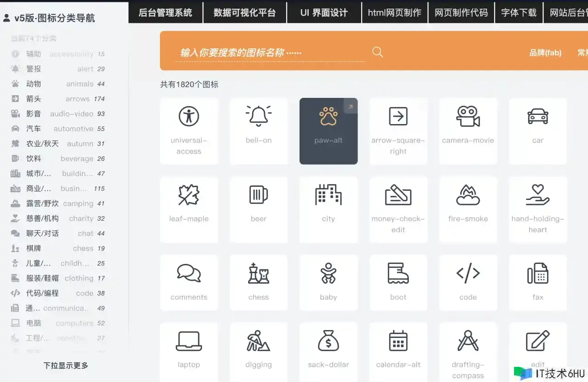This screenshot has width=588, height=382.
Task: Select the chess icon card
Action: point(259,283)
